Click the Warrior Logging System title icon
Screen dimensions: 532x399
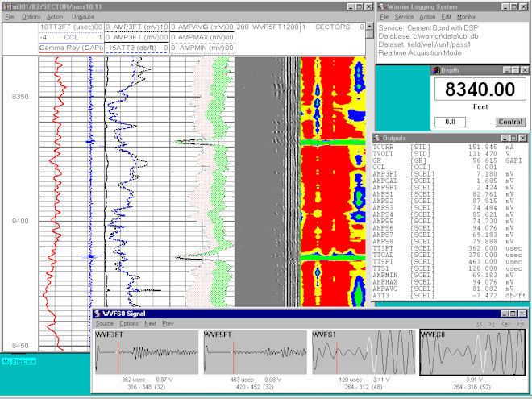tap(383, 6)
